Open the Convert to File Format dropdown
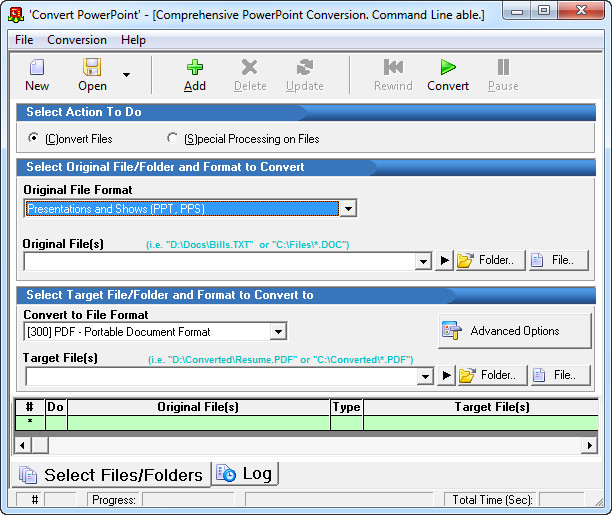Screen dimensions: 612x515 click(x=278, y=332)
